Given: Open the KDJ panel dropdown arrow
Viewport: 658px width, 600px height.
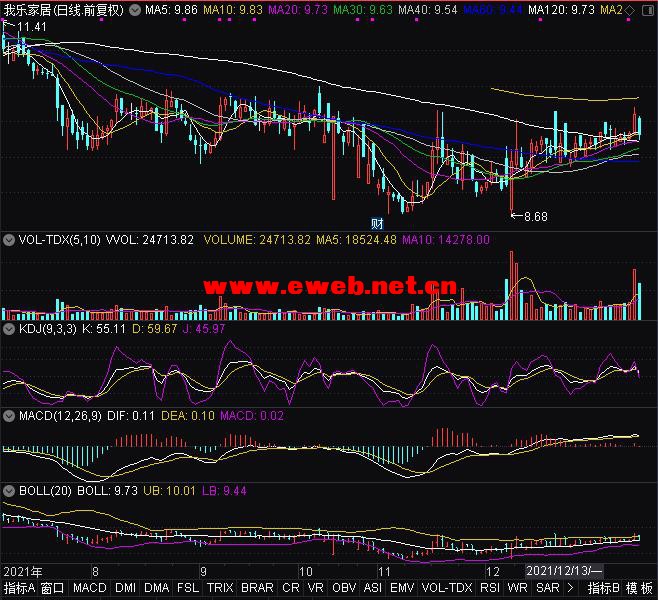Looking at the screenshot, I should pyautogui.click(x=9, y=328).
